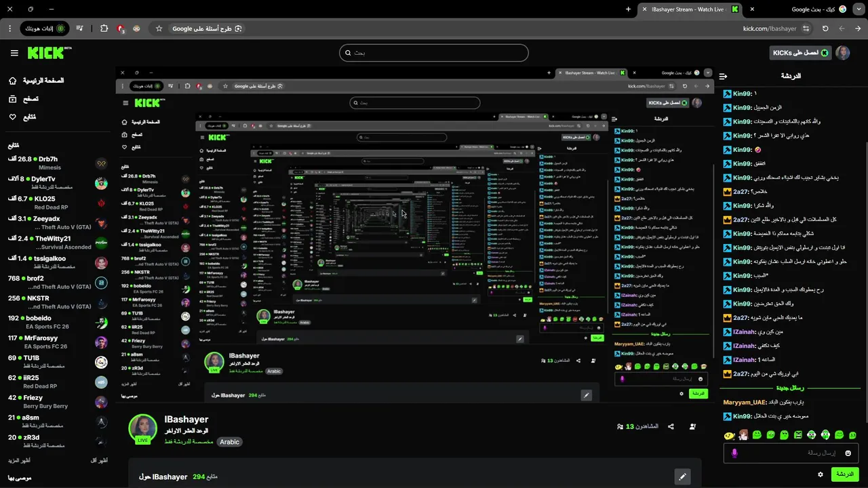Viewport: 868px width, 488px height.
Task: Open KLO25 channel in sidebar
Action: tap(58, 203)
